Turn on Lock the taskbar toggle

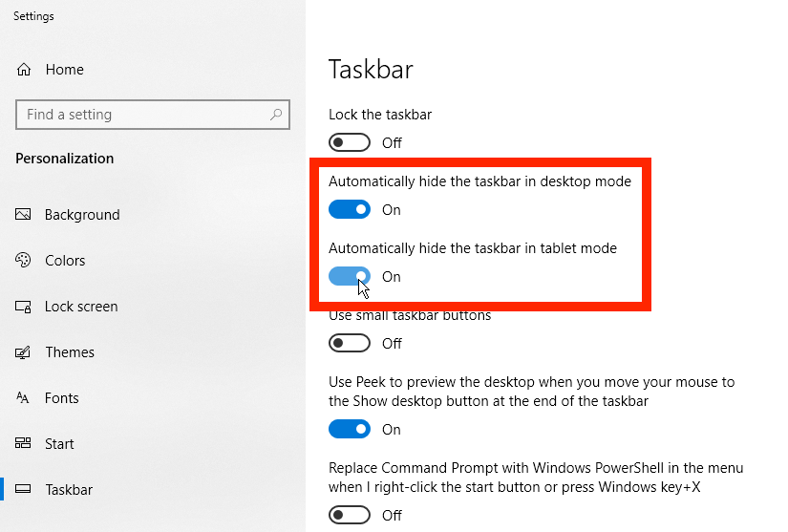[x=350, y=142]
